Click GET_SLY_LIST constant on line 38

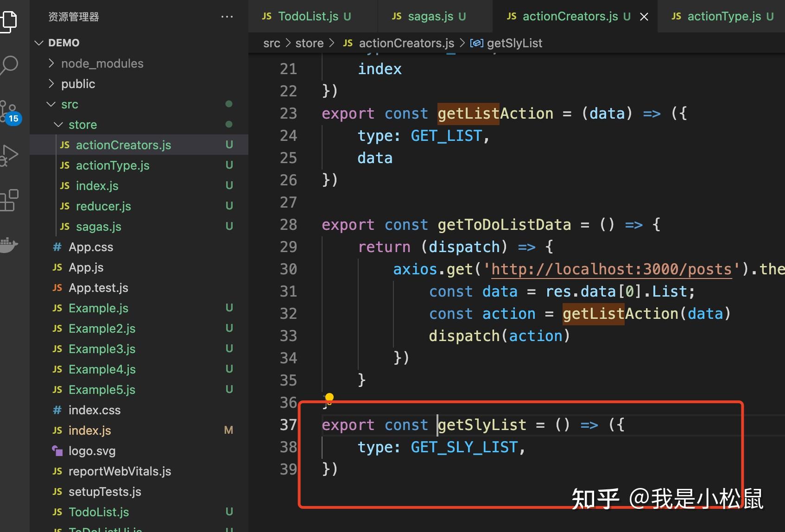click(x=464, y=447)
